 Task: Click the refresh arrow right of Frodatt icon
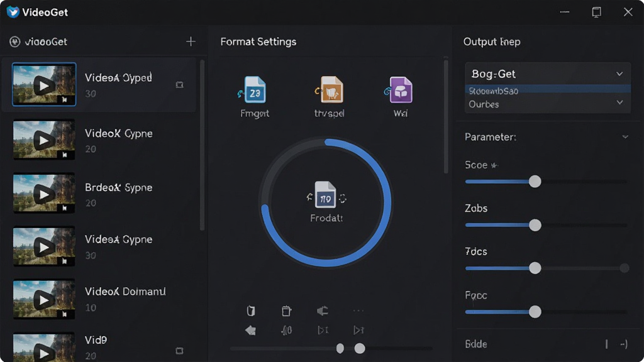[343, 198]
